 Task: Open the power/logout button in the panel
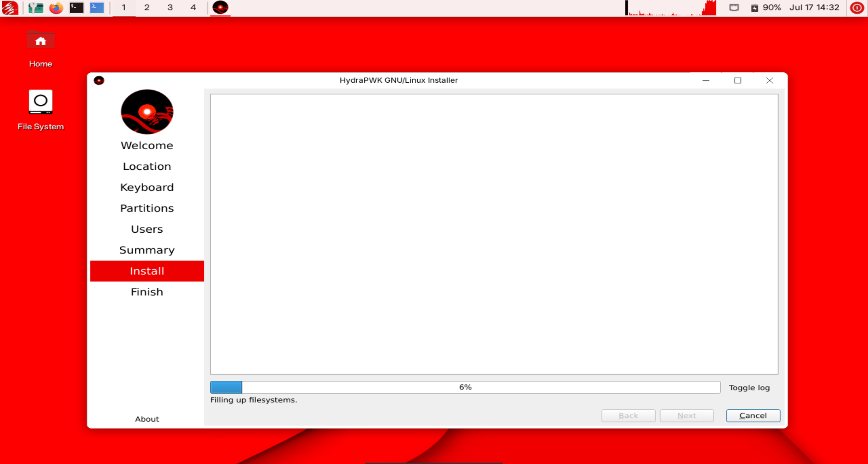857,8
